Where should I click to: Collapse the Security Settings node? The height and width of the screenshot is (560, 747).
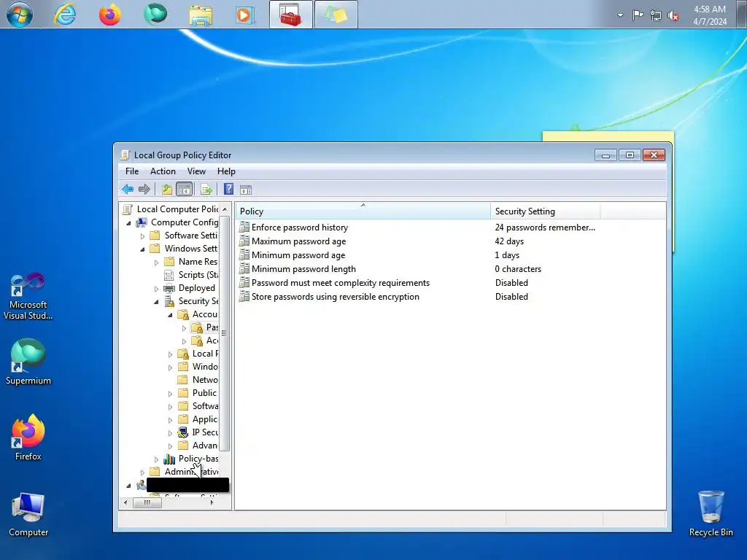[x=156, y=302]
